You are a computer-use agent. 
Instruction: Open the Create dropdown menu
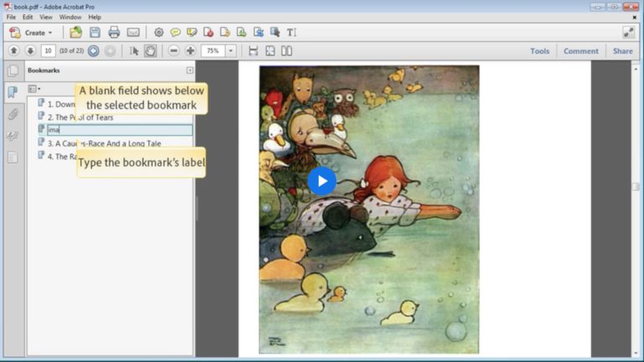click(x=32, y=33)
